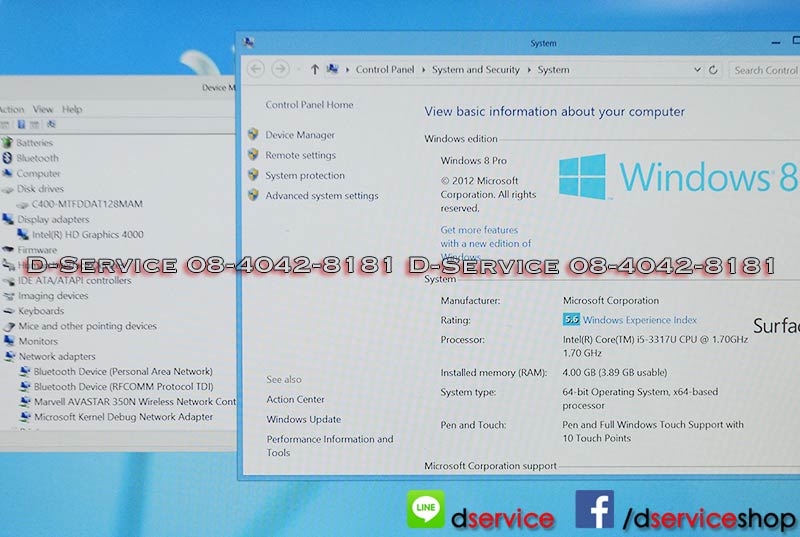The height and width of the screenshot is (537, 800).
Task: Select the Computer category in Device Manager
Action: pyautogui.click(x=38, y=173)
